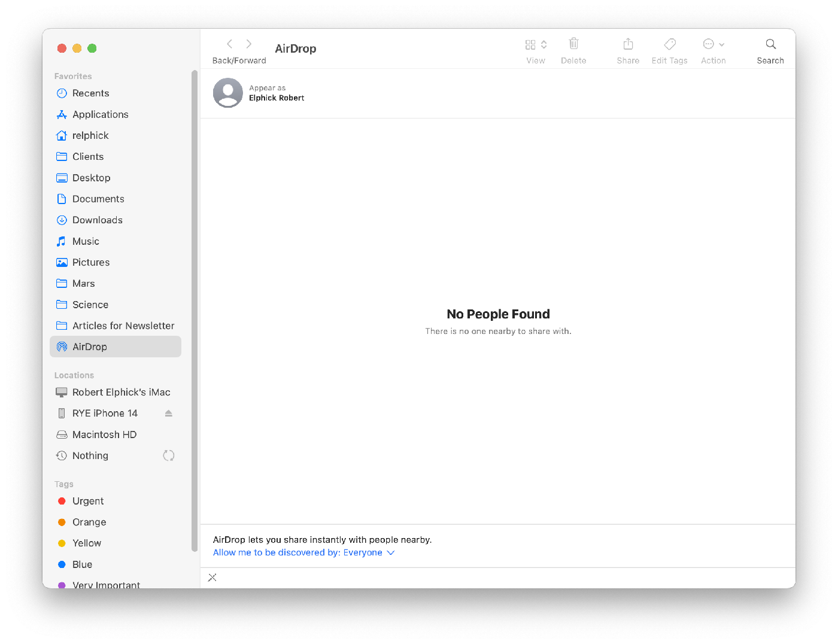
Task: Click the Delete trash icon
Action: [x=573, y=44]
